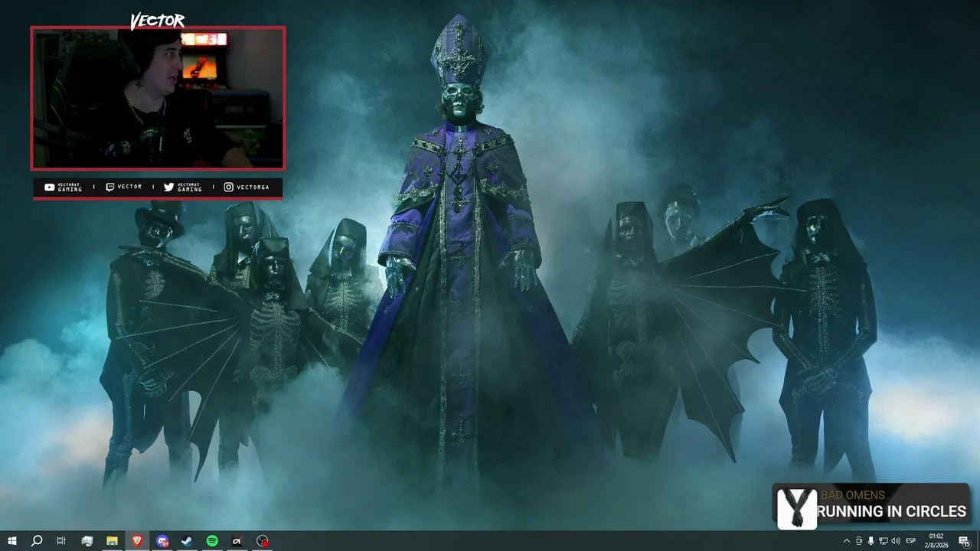Image resolution: width=980 pixels, height=551 pixels.
Task: Open network settings tray icon
Action: (x=883, y=541)
